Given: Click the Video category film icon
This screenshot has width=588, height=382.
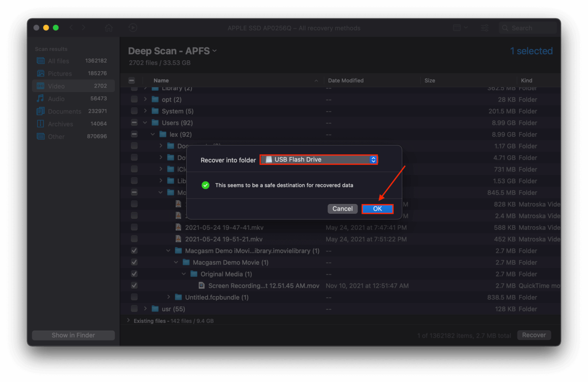Looking at the screenshot, I should [41, 86].
